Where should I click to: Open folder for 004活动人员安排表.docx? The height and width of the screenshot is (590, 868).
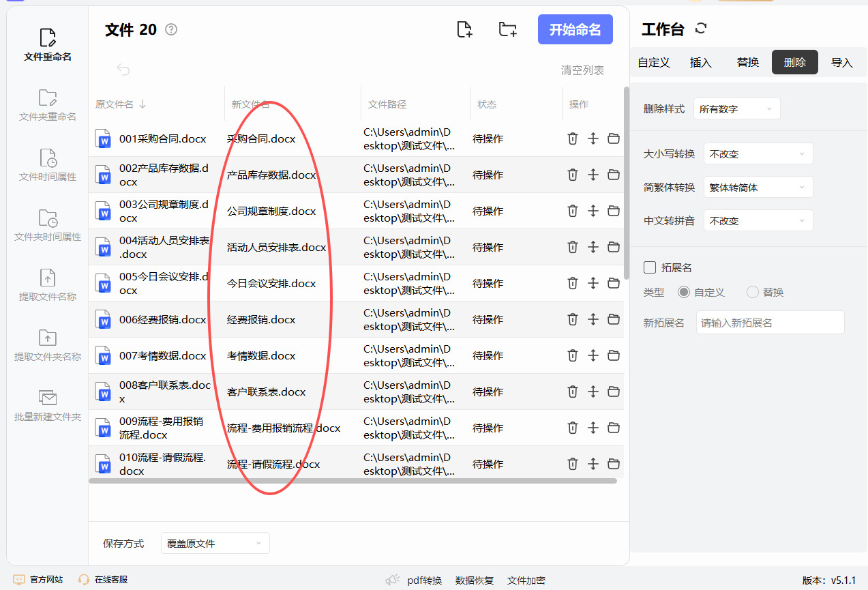[614, 247]
